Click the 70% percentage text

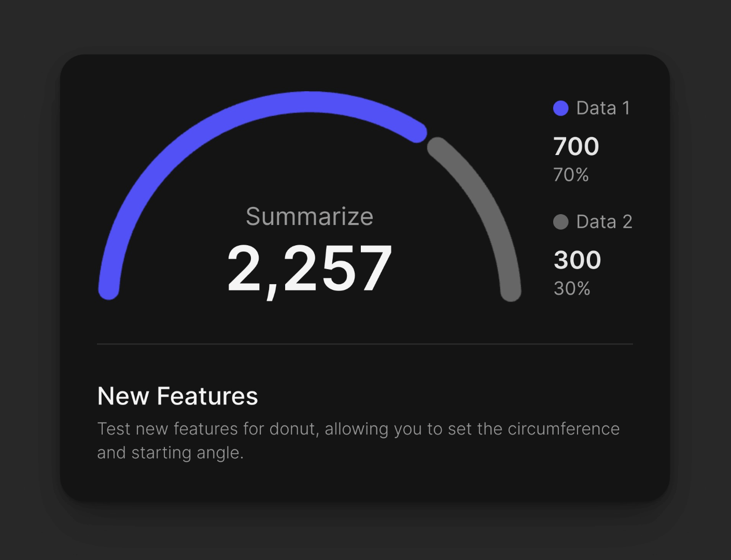point(571,175)
